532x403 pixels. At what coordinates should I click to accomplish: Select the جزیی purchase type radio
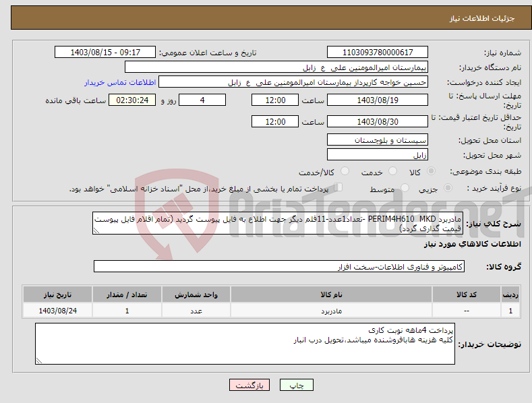pos(448,187)
